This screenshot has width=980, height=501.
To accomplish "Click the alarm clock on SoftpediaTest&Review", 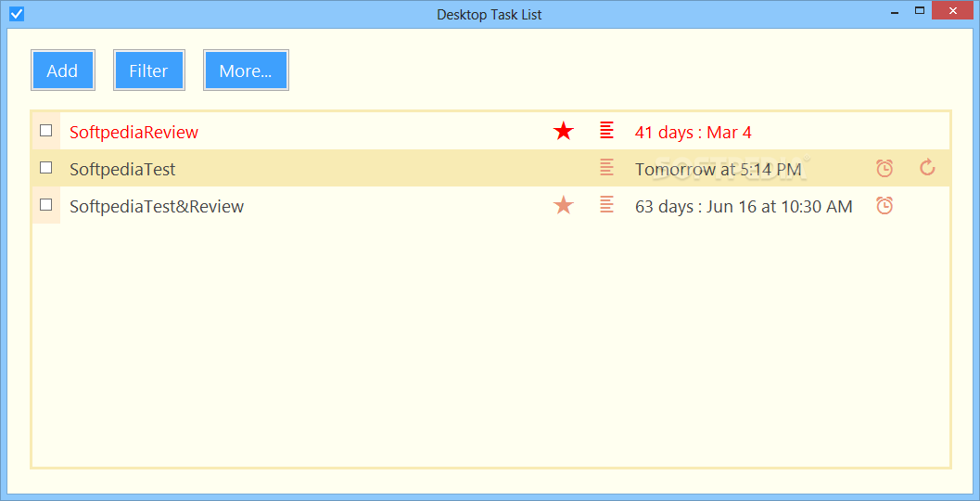I will 885,204.
